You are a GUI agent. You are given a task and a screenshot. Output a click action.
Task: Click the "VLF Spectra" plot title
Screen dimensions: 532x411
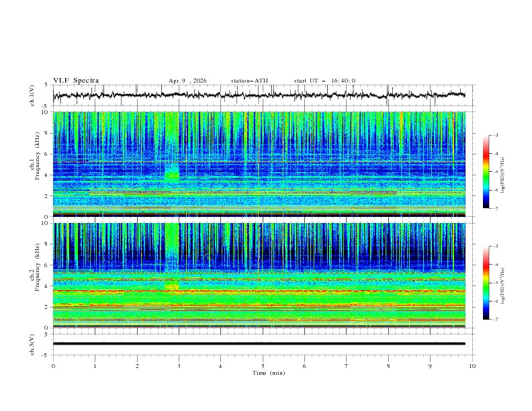[76, 81]
